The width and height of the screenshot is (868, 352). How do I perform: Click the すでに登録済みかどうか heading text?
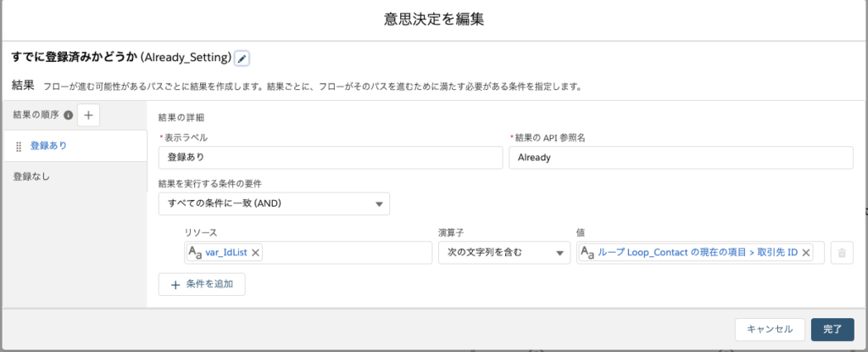click(74, 58)
